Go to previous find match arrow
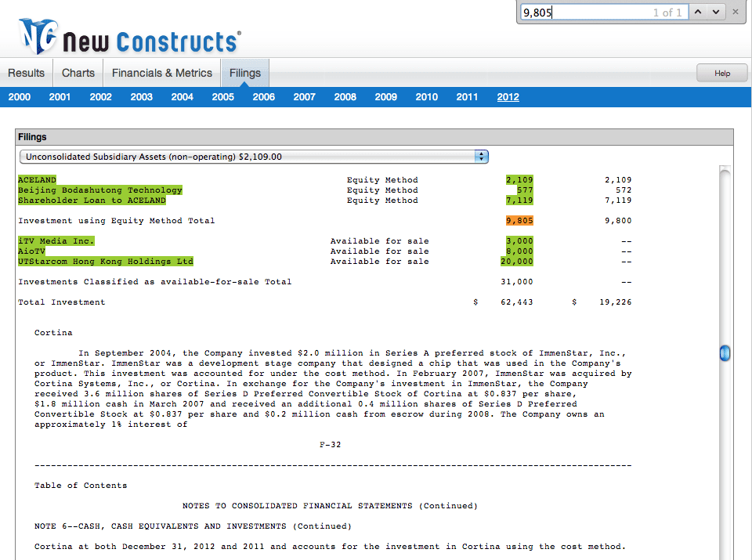 click(698, 12)
